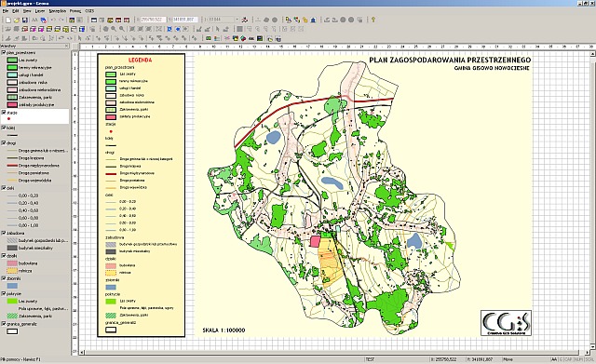This screenshot has width=596, height=364.
Task: Click the 'rolnicza' yellow swatch in layers panel
Action: 12,271
